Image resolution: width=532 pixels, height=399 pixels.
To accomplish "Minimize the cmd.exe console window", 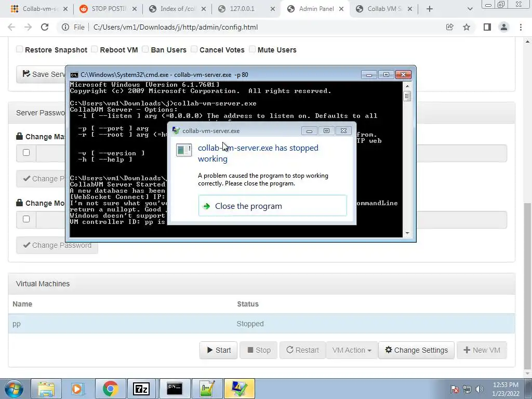I will point(369,75).
